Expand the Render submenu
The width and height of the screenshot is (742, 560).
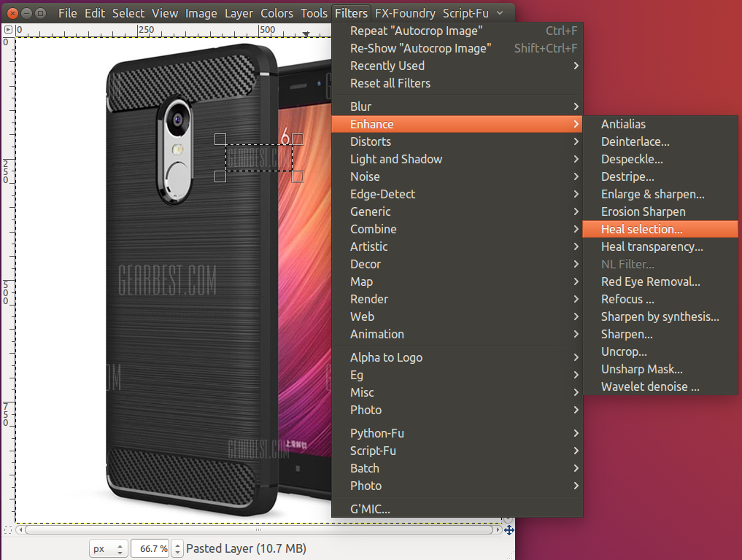pyautogui.click(x=457, y=299)
